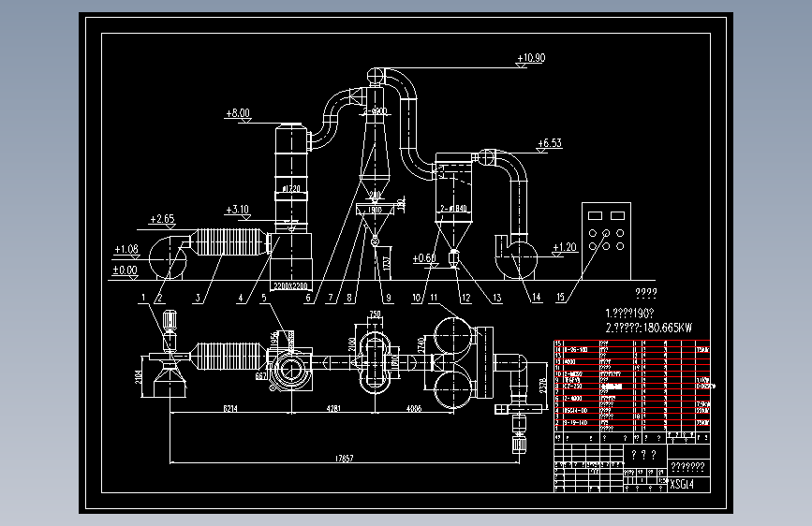This screenshot has height=526, width=812.
Task: Click the +10.90 elevation mark
Action: [531, 58]
